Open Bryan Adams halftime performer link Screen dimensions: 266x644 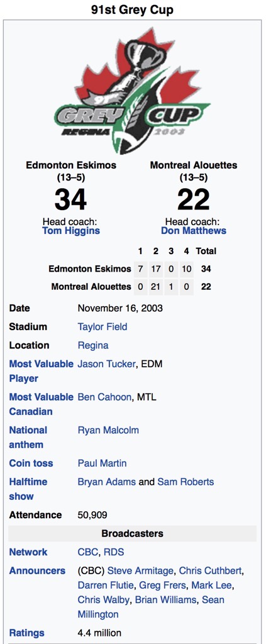pos(107,482)
